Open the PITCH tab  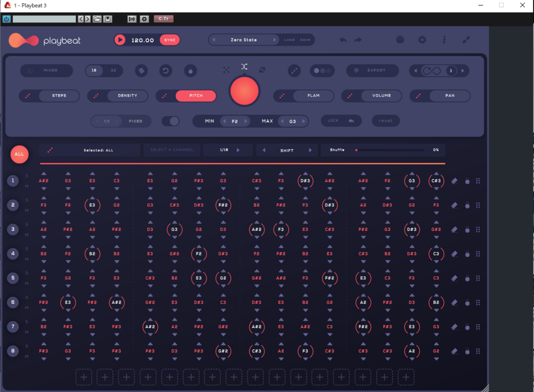196,95
